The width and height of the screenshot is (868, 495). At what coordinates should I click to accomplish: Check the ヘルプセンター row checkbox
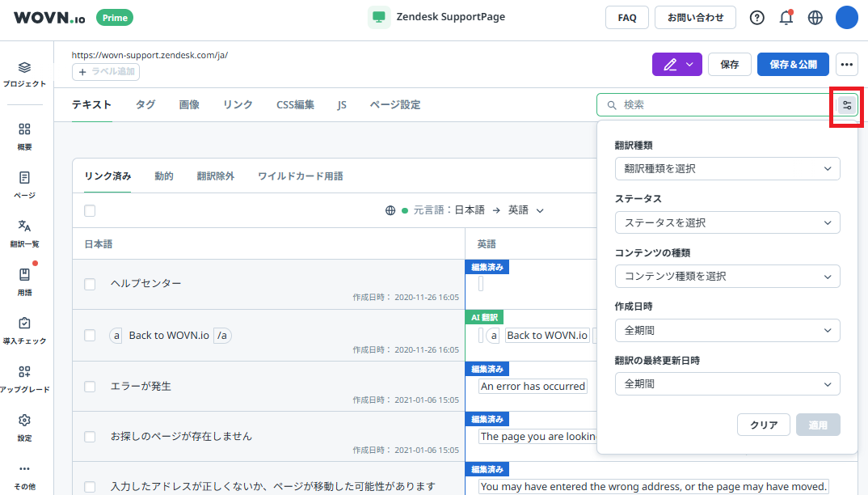(90, 284)
